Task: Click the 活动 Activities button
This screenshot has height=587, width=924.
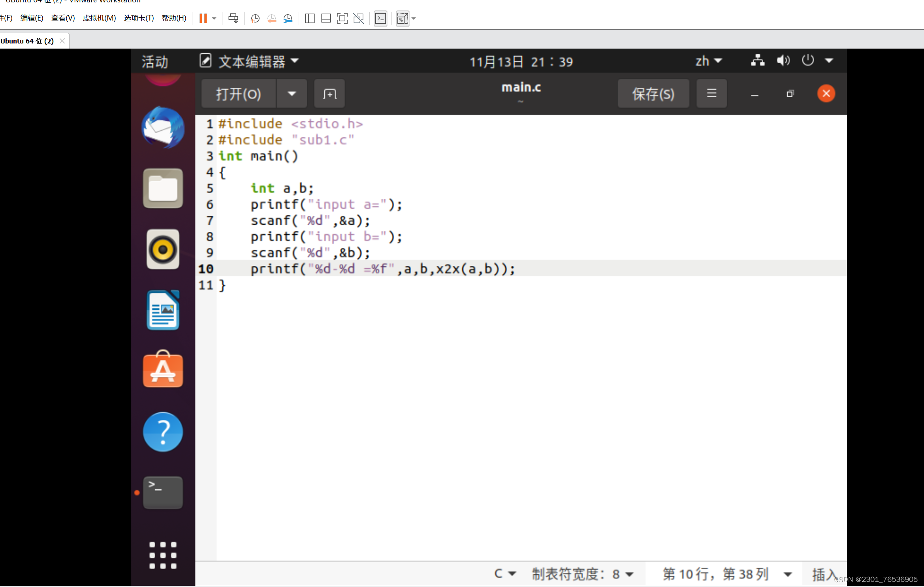Action: 155,62
